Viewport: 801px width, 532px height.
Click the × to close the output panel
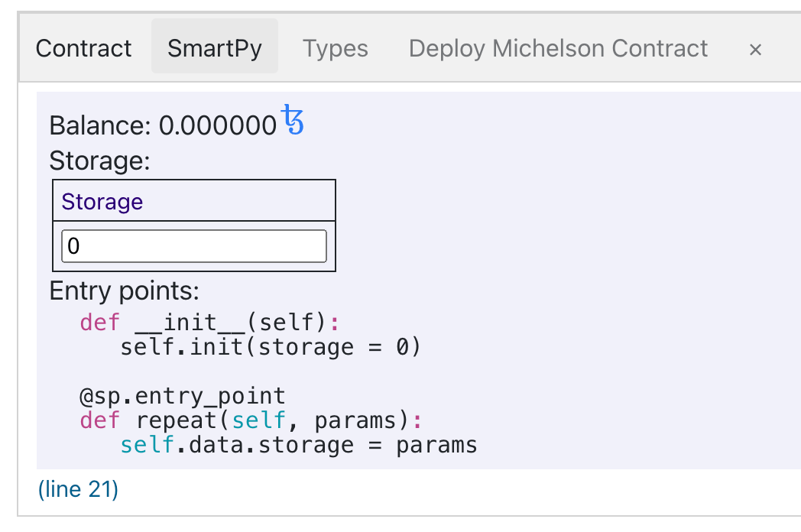click(755, 50)
